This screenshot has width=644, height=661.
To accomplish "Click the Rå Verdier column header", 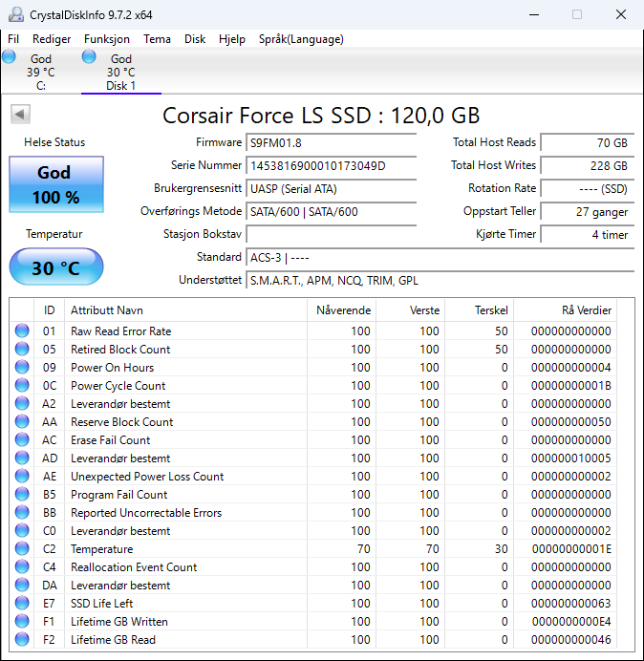I will tap(565, 310).
